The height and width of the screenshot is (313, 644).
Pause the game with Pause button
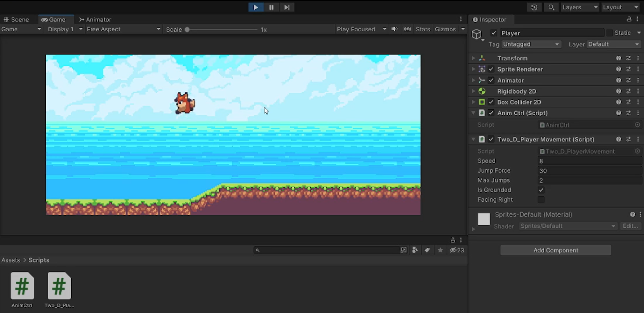coord(271,7)
